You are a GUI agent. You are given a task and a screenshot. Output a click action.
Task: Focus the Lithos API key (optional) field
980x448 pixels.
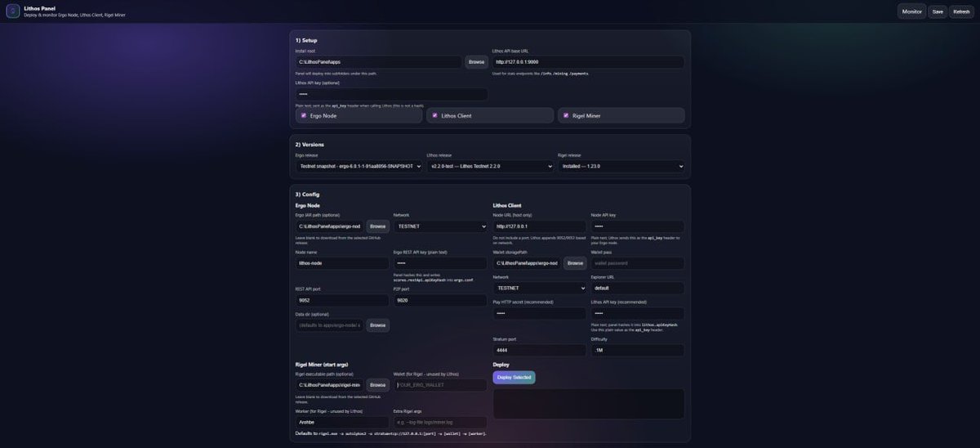[391, 94]
